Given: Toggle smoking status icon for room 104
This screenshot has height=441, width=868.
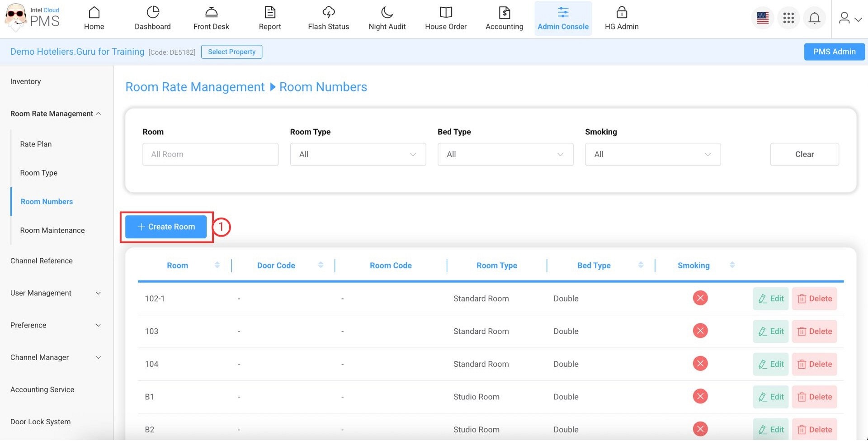Looking at the screenshot, I should (x=700, y=364).
